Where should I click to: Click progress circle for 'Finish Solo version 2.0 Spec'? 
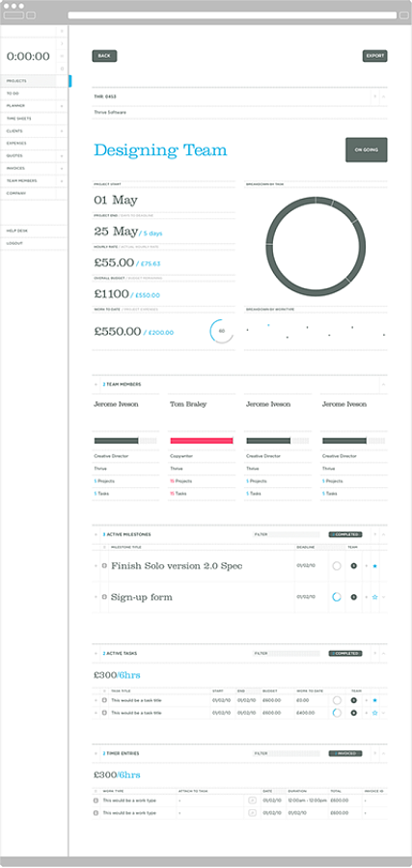pyautogui.click(x=336, y=566)
